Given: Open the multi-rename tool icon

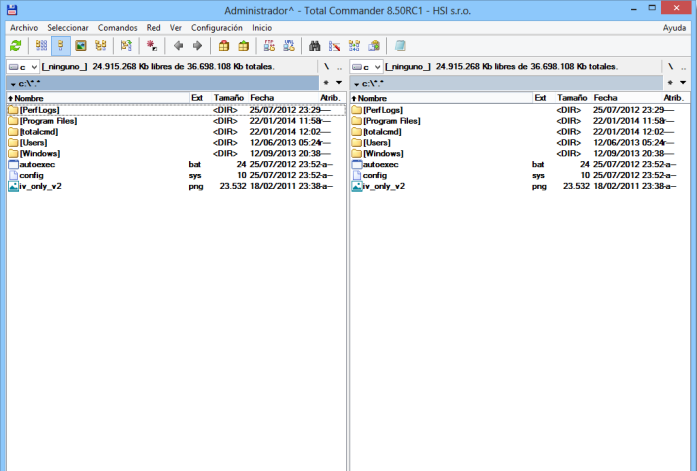Looking at the screenshot, I should tap(334, 46).
